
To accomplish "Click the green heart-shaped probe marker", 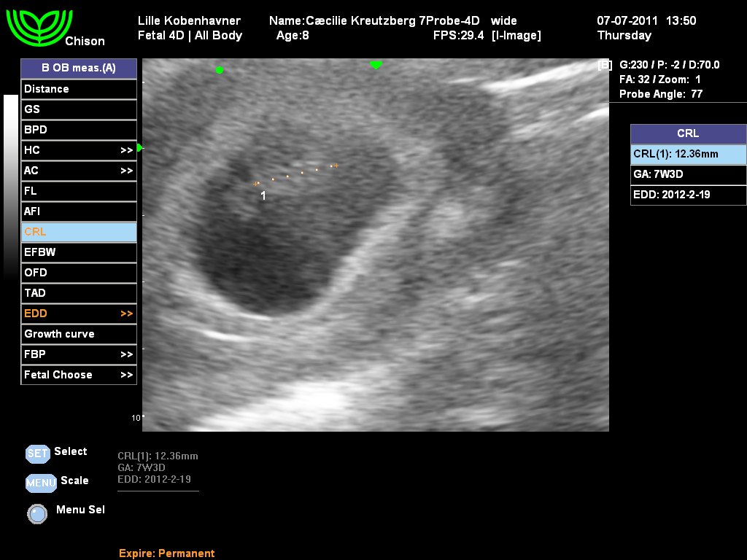I will coord(376,65).
